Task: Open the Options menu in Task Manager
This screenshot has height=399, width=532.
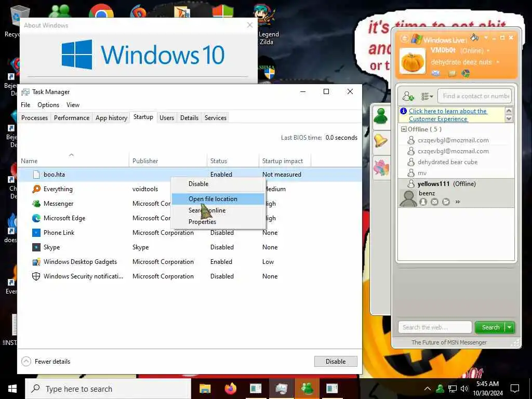Action: [x=48, y=105]
